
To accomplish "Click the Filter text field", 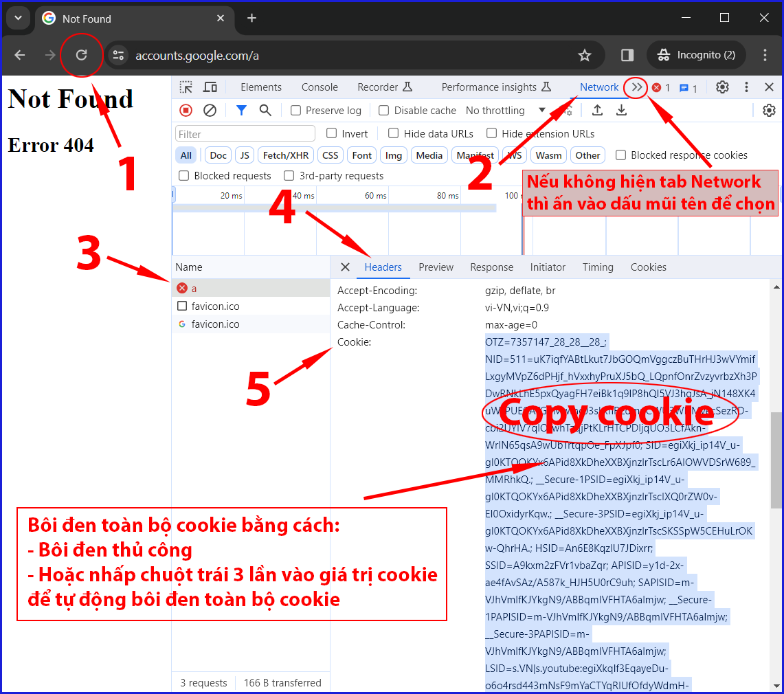I will coord(245,134).
